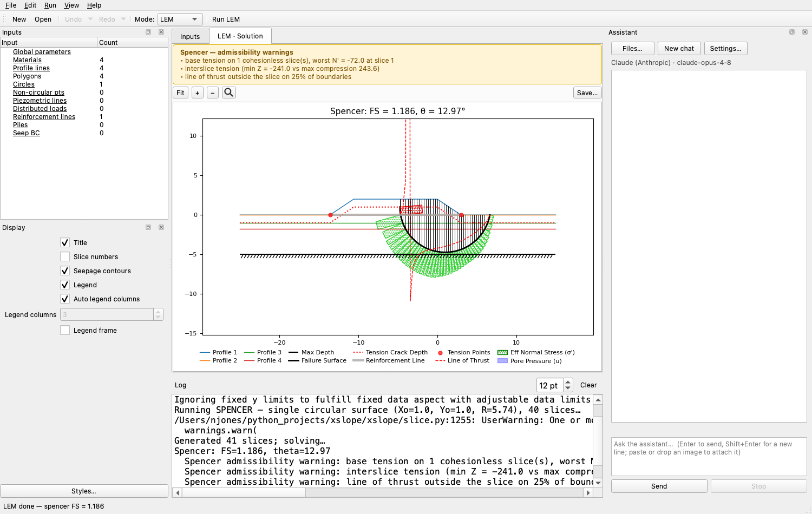The width and height of the screenshot is (812, 514).
Task: Click the Fit view button
Action: [180, 93]
